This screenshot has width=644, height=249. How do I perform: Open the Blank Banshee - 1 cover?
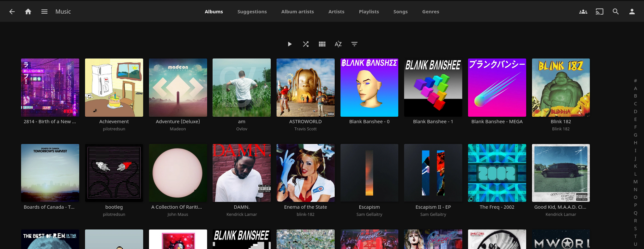[433, 87]
